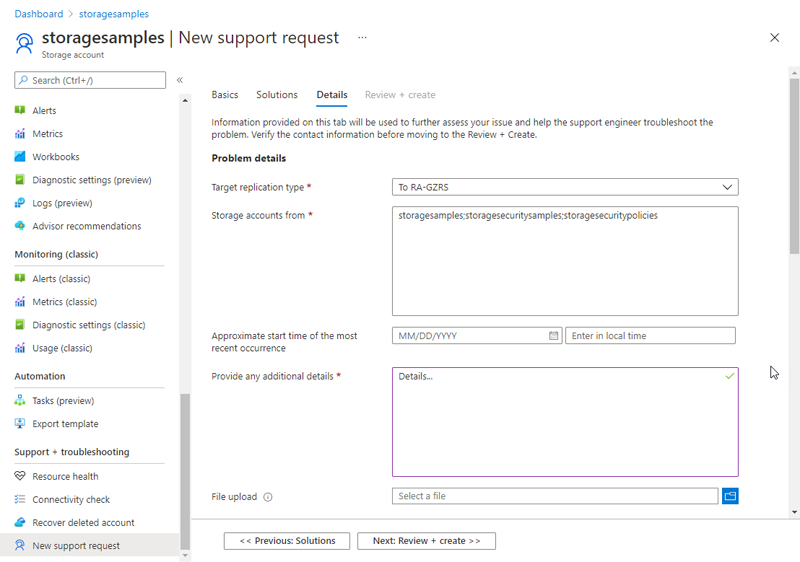
Task: Select the Details tab
Action: 332,95
